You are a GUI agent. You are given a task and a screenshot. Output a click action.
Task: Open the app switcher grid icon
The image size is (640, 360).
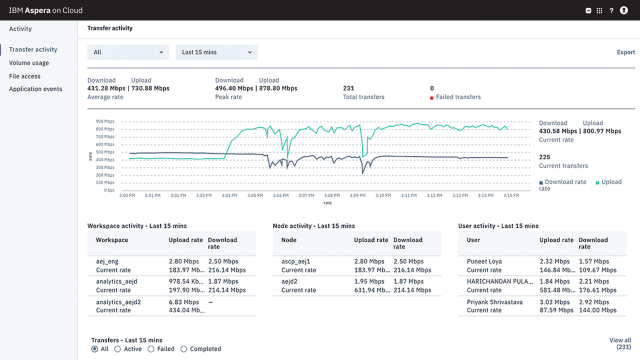click(599, 11)
